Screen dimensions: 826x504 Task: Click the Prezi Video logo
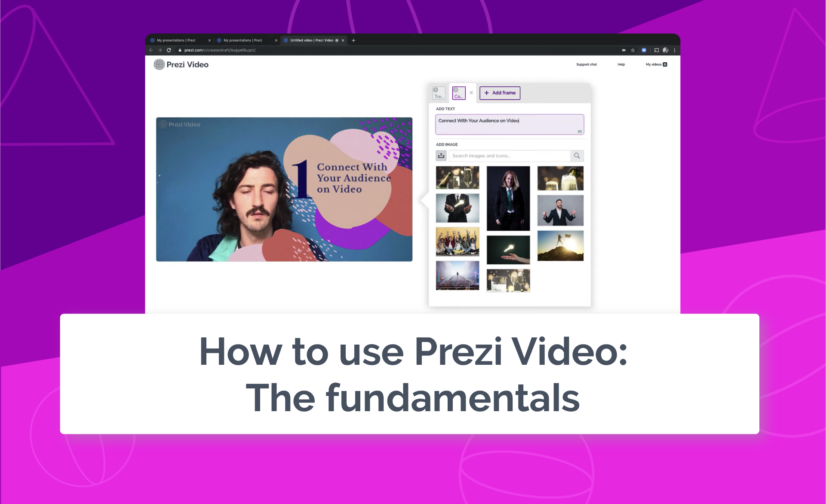[x=181, y=64]
